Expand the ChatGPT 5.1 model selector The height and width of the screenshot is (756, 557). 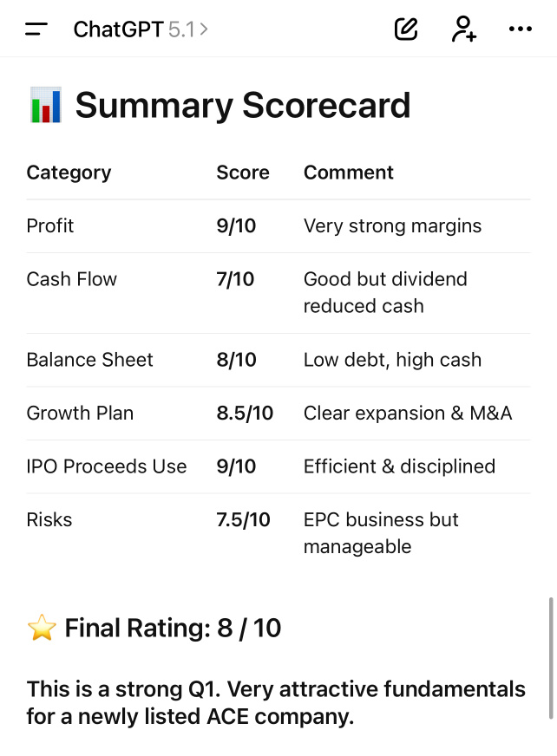[141, 29]
